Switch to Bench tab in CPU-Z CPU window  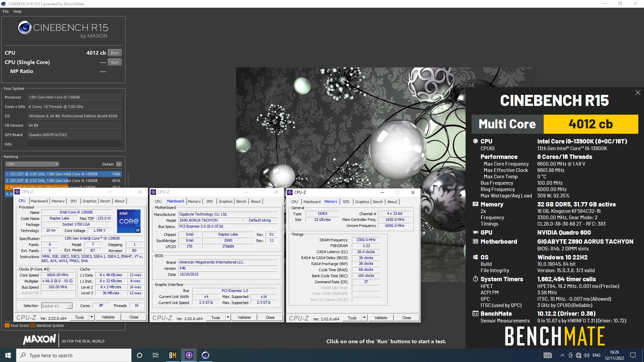coord(105,201)
